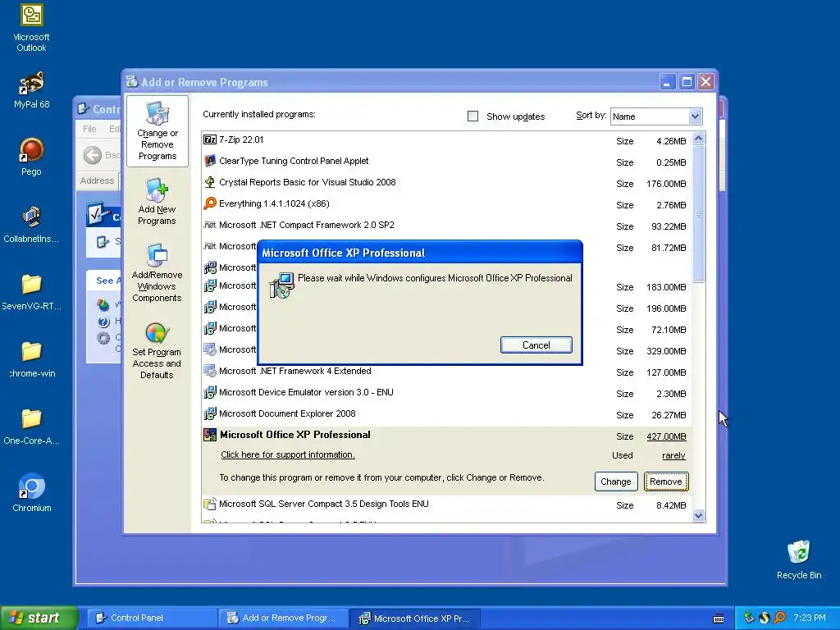Image resolution: width=840 pixels, height=630 pixels.
Task: Click the scroll down arrow of program list
Action: 698,515
